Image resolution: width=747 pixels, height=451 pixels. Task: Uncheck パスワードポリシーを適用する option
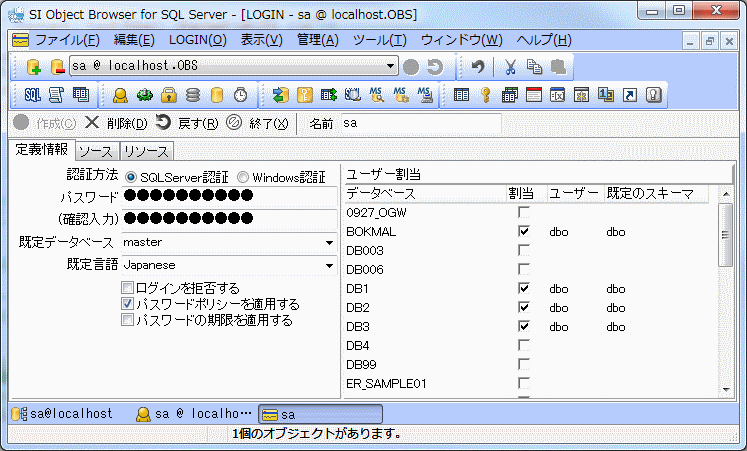pyautogui.click(x=127, y=304)
